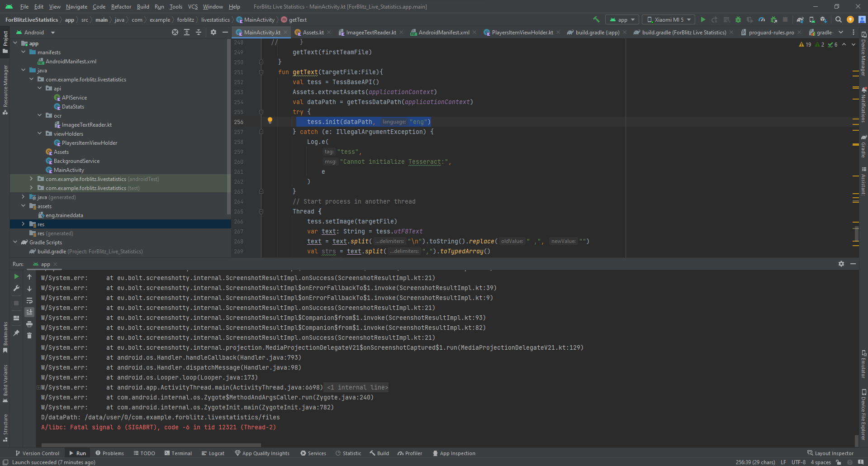
Task: Click getText in the breadcrumb bar
Action: pyautogui.click(x=298, y=19)
